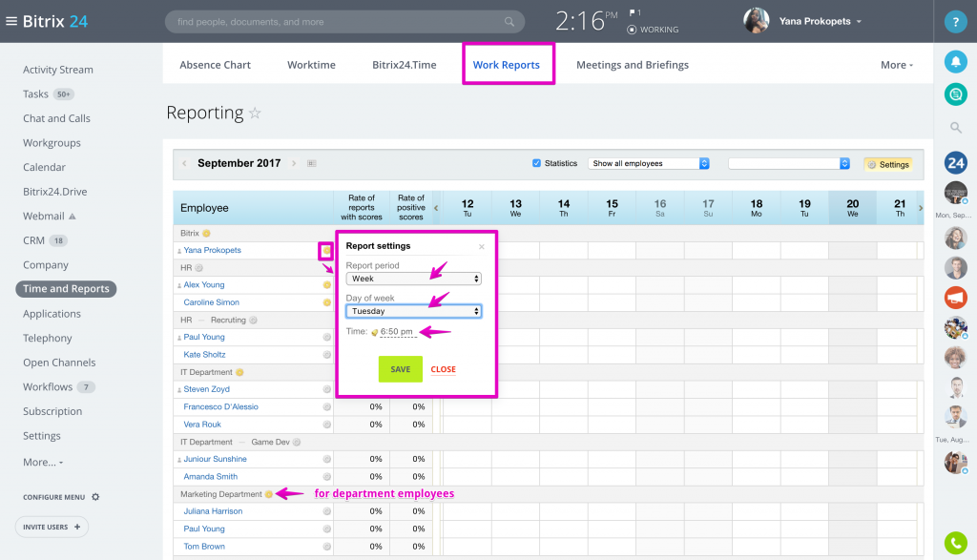This screenshot has height=560, width=977.
Task: Open Tasks in the left menu
Action: pyautogui.click(x=35, y=94)
